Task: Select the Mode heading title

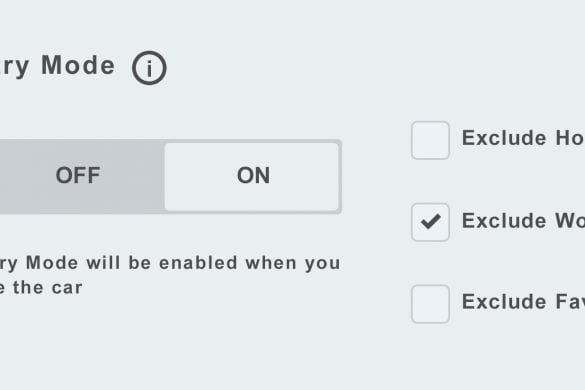Action: pos(78,65)
